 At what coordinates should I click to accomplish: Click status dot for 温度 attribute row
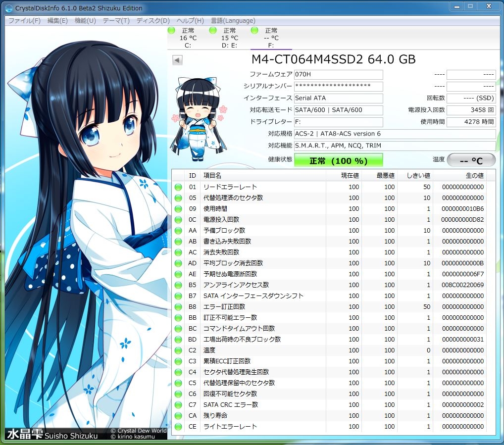point(178,350)
